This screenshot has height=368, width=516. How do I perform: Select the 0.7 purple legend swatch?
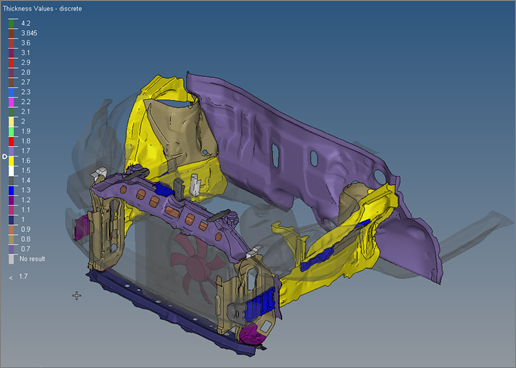(11, 249)
